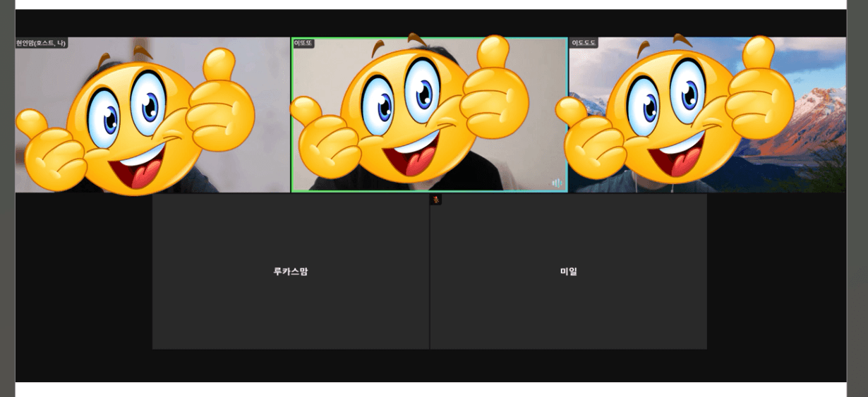Click the gray scrollbar strip at the right edge
Image resolution: width=868 pixels, height=397 pixels.
(857, 212)
